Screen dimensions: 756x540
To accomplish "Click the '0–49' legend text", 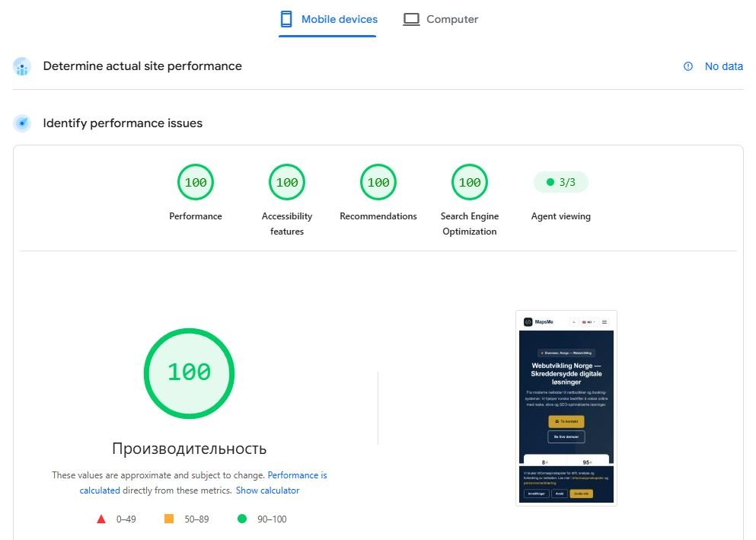I will [x=126, y=519].
